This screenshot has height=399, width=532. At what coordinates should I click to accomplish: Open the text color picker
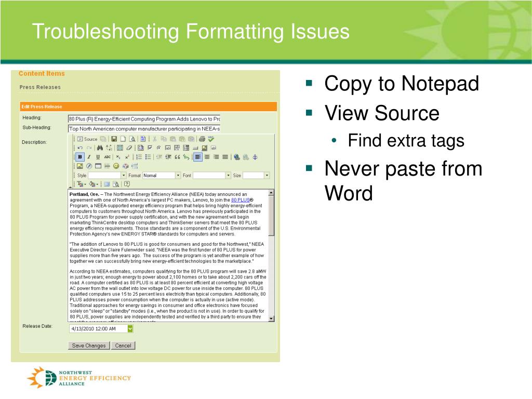81,184
